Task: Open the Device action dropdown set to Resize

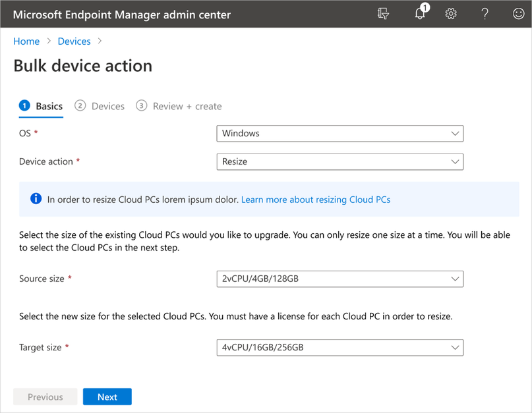Action: (x=340, y=161)
